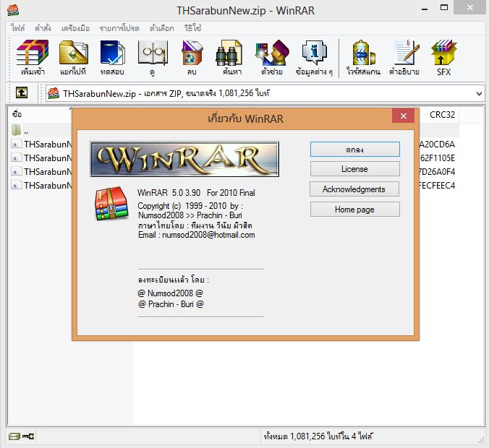
Task: Minimize the WinRAR window
Action: tap(425, 9)
